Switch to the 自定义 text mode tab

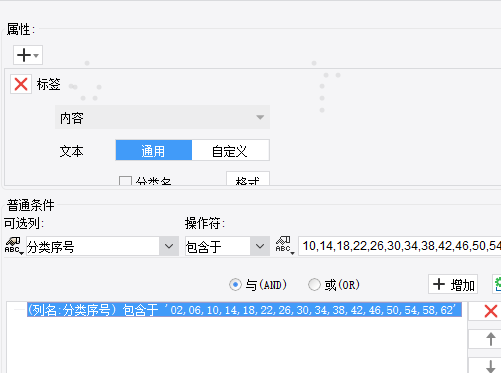(230, 151)
